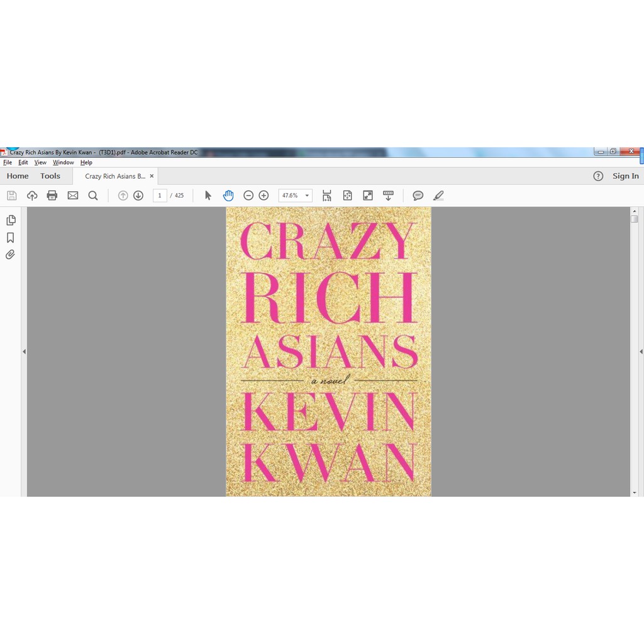The image size is (644, 644).
Task: Zoom in with the plus icon
Action: point(264,196)
